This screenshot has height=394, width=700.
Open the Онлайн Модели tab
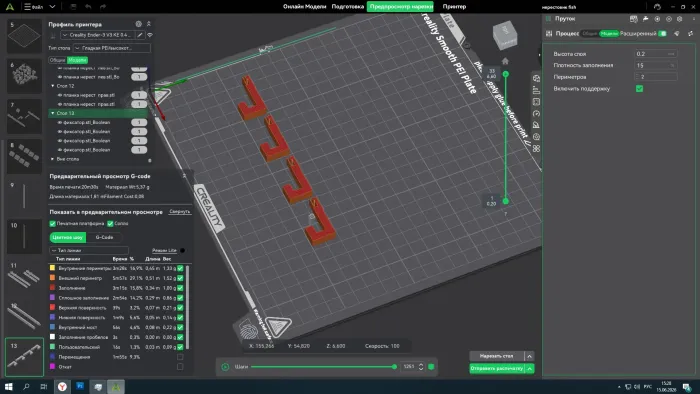304,7
